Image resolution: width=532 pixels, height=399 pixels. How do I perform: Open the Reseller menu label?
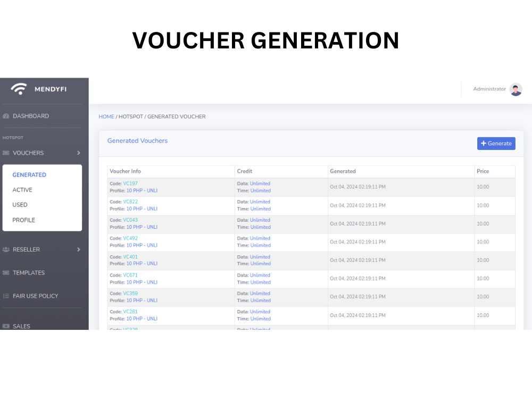click(26, 250)
